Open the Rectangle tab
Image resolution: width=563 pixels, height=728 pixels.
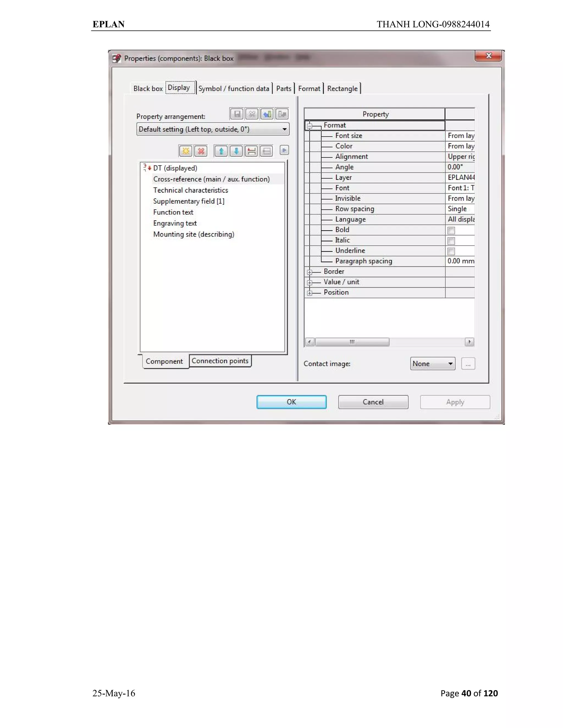(x=343, y=89)
